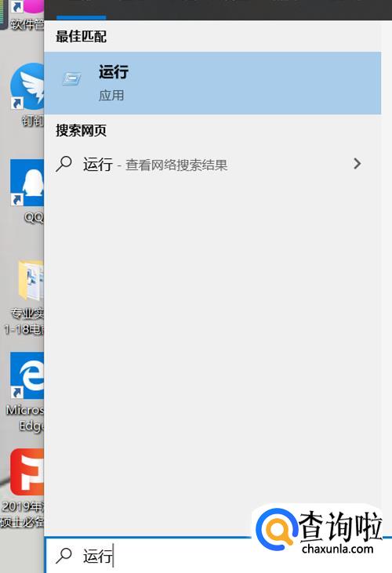This screenshot has height=573, width=392.
Task: Click the 搜索网页 section header
Action: click(81, 130)
